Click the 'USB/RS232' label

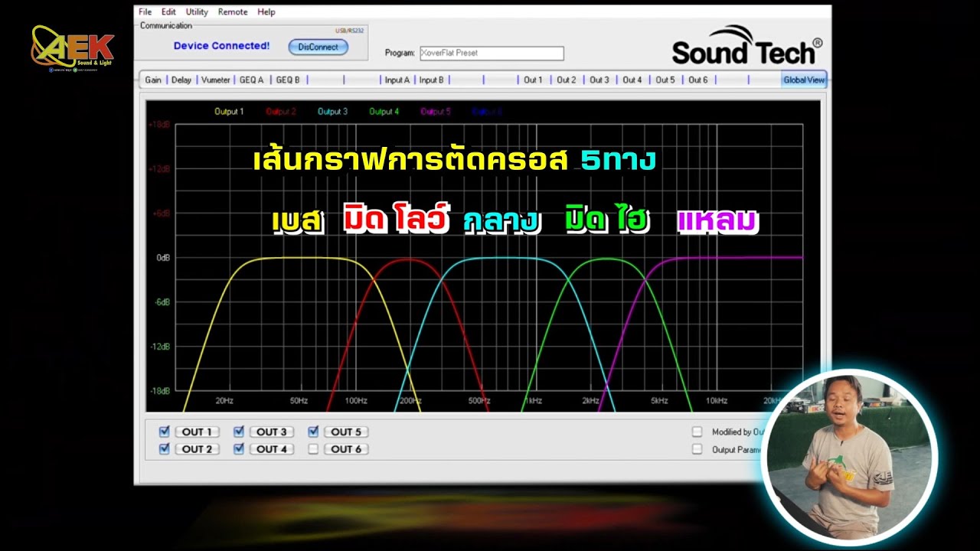click(349, 31)
